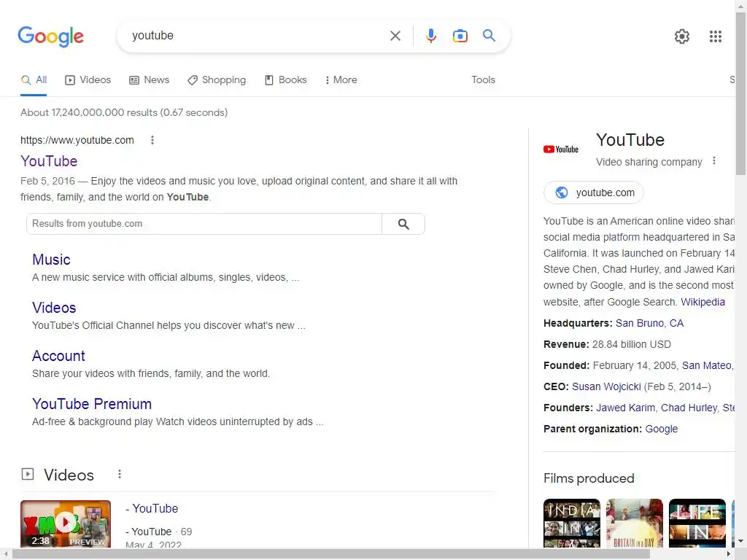
Task: Open the settings gear icon
Action: point(682,36)
